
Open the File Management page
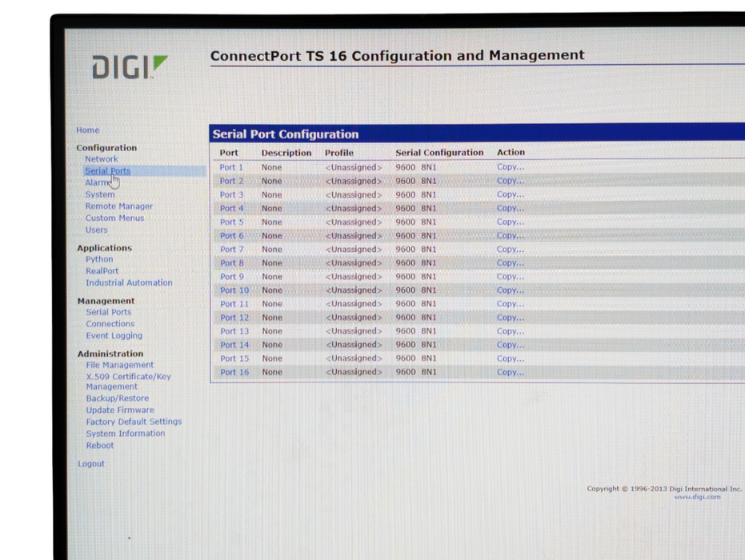(x=120, y=365)
